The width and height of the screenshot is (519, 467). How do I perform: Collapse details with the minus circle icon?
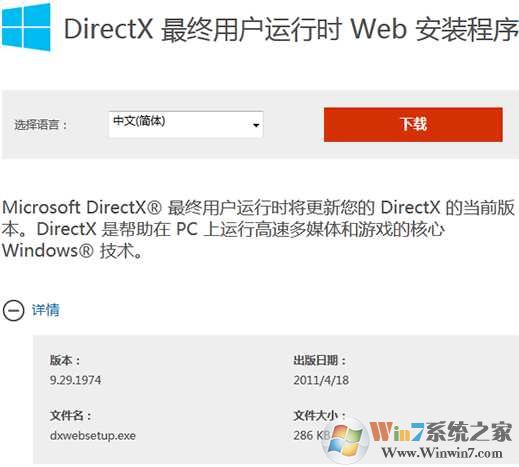(13, 311)
